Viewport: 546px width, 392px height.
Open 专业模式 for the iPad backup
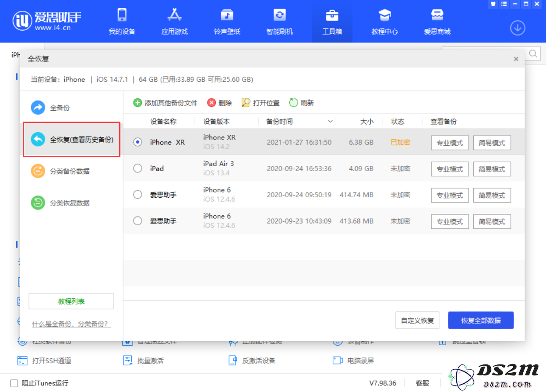450,169
